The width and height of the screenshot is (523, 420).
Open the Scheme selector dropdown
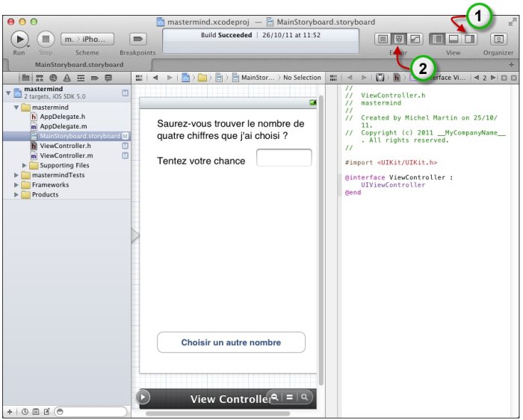click(x=87, y=40)
